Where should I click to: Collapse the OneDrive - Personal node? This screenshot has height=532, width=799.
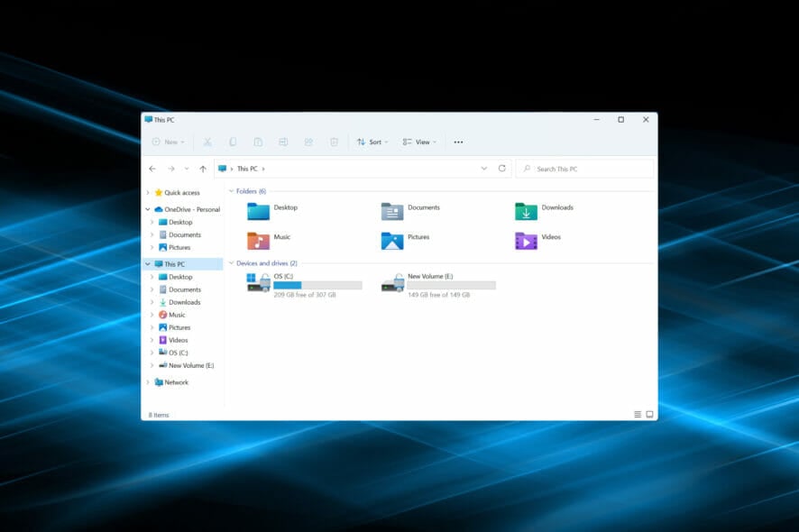(148, 209)
